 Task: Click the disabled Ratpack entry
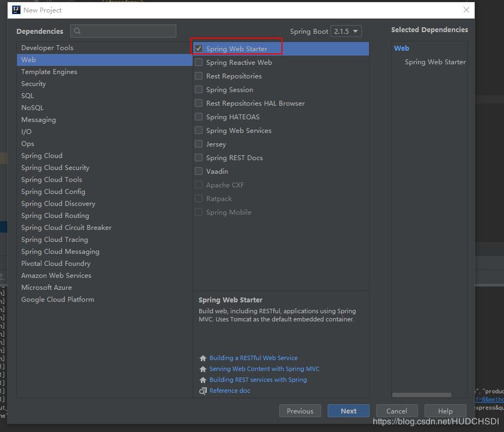(x=281, y=198)
